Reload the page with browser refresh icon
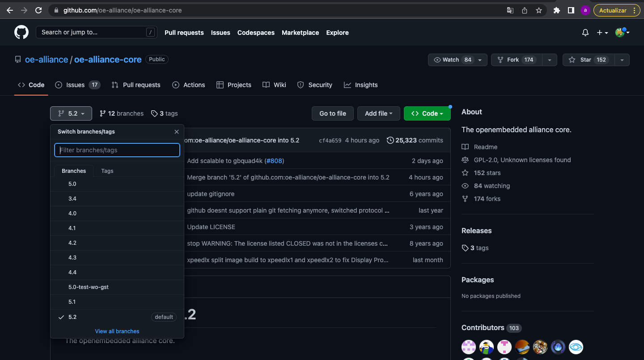The height and width of the screenshot is (360, 644). [x=38, y=10]
